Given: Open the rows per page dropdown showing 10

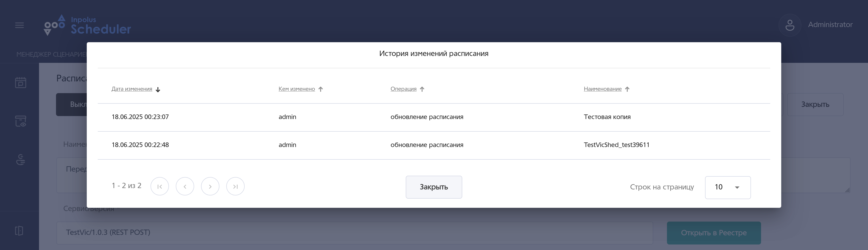Looking at the screenshot, I should point(728,187).
